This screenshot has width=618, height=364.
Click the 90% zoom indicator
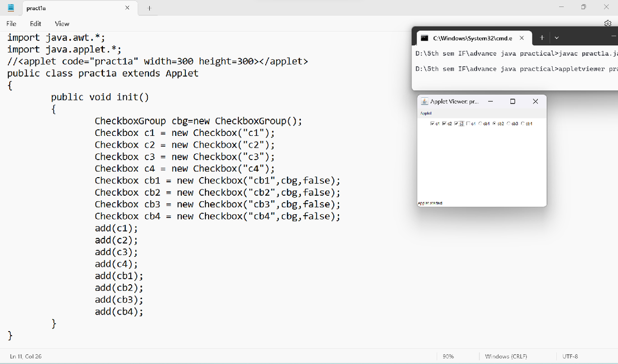448,356
